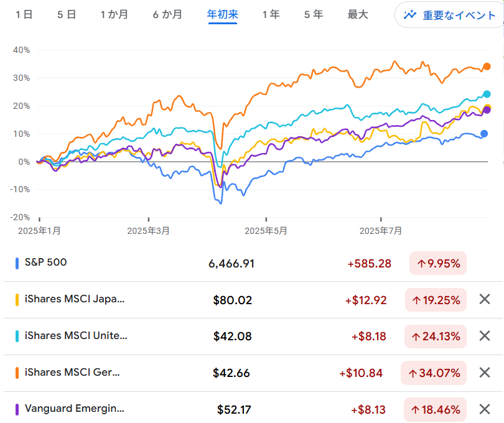Screen dimensions: 504x423
Task: Remove the iShares MSCI United Kingdom comparison
Action: pos(485,337)
